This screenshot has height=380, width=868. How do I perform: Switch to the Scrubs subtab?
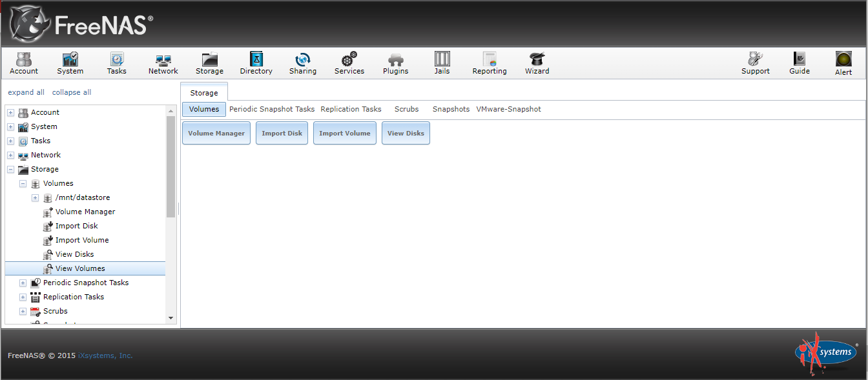pos(406,109)
